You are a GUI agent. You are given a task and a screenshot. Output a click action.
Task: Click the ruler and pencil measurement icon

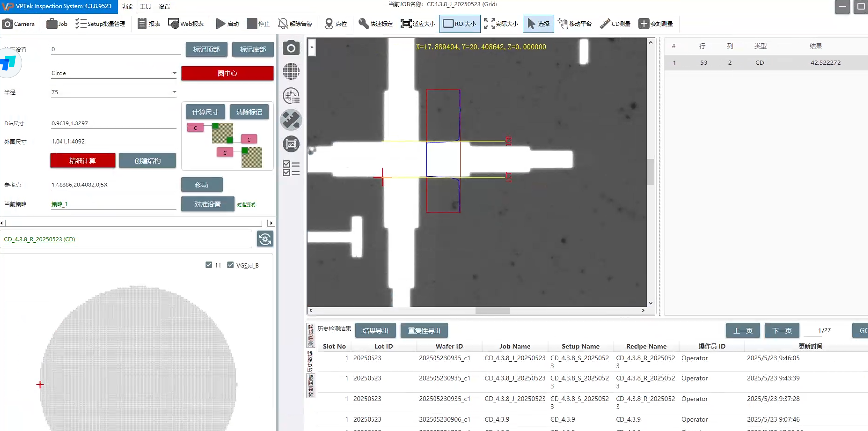point(291,120)
